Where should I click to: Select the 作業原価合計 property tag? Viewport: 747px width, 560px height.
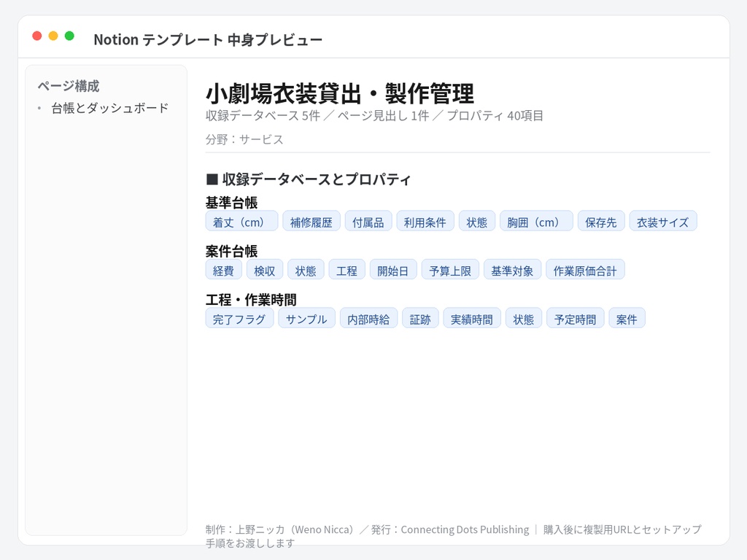pyautogui.click(x=585, y=270)
